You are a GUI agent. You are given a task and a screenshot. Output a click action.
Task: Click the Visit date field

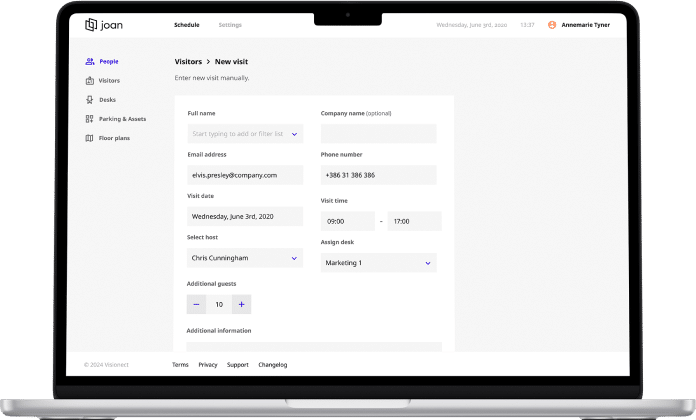click(245, 216)
